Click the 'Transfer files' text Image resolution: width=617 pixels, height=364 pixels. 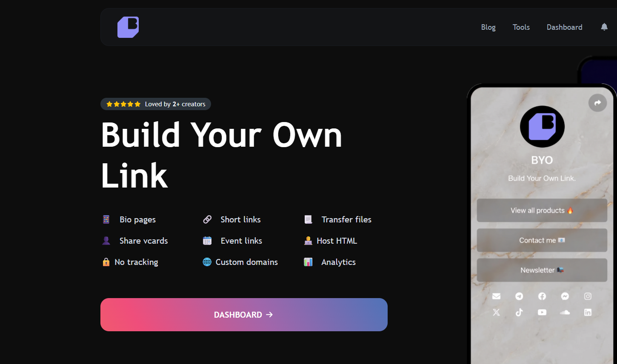(346, 219)
